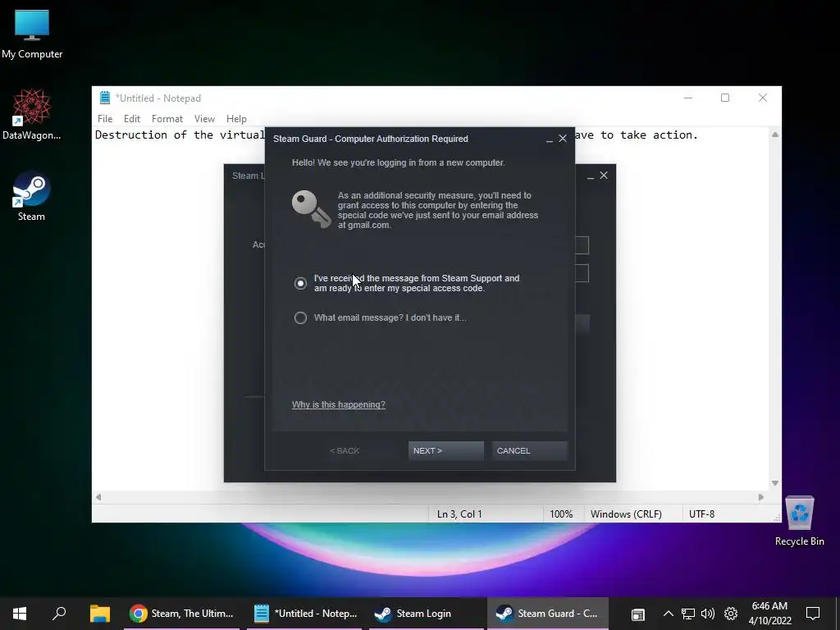Screen dimensions: 840x630
Task: Click Notepad vertical scrollbar up arrow
Action: coord(775,135)
